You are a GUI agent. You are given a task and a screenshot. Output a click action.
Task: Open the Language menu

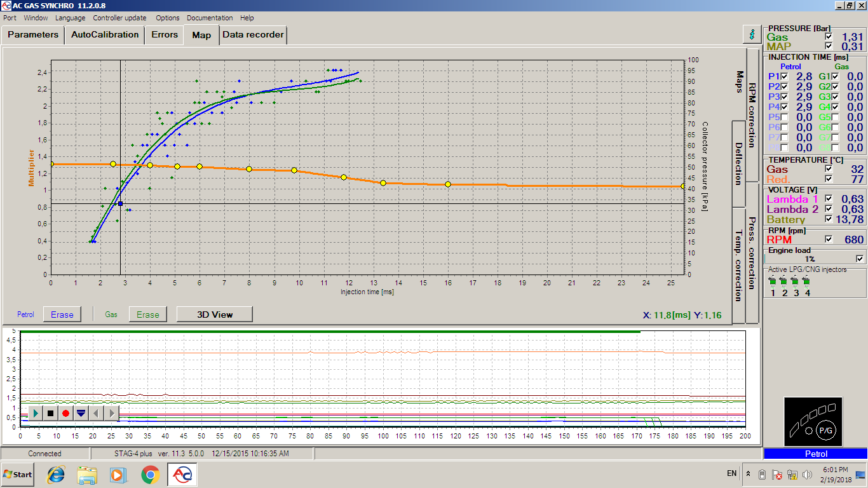click(x=70, y=18)
